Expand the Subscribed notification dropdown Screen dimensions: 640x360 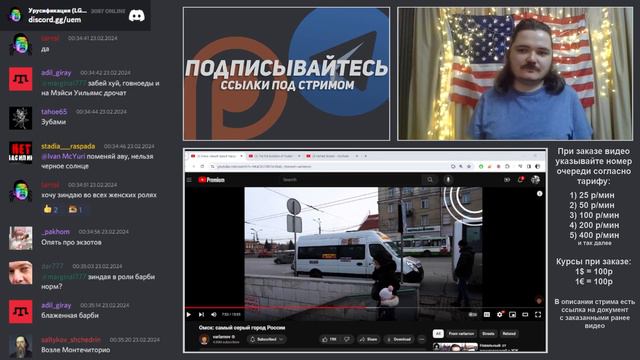tap(267, 339)
